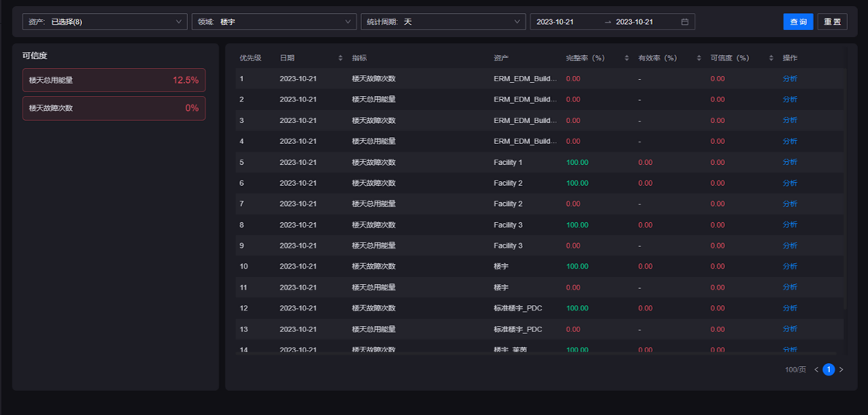Open 分析 for Facility 1 row
This screenshot has height=415, width=868.
click(789, 163)
